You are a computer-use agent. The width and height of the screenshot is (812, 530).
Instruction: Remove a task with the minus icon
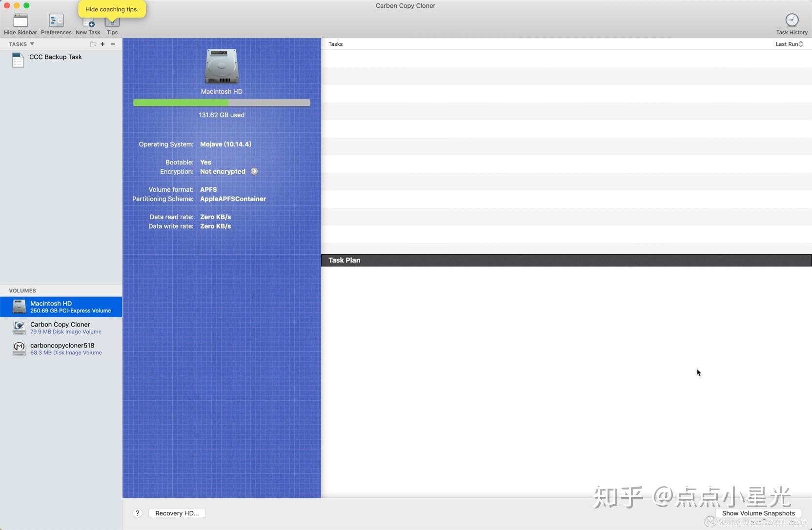tap(113, 44)
